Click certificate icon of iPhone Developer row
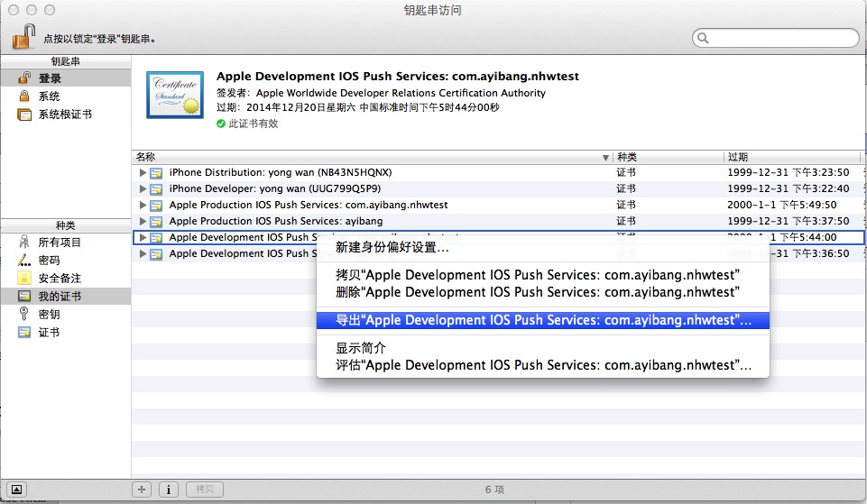Image resolution: width=867 pixels, height=504 pixels. [x=156, y=189]
